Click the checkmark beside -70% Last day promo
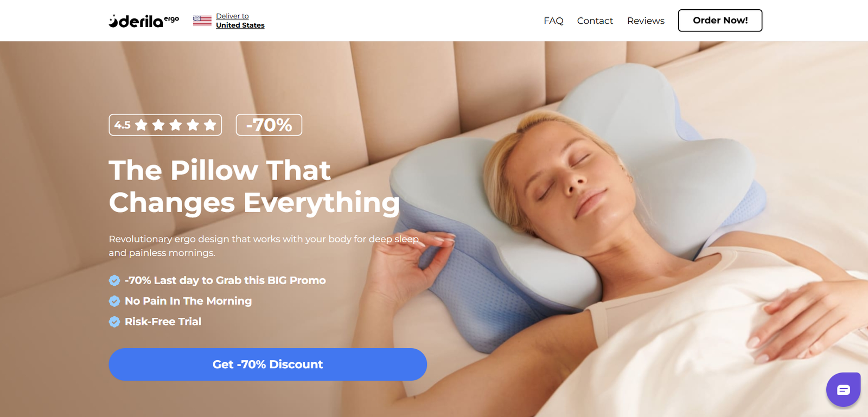This screenshot has height=417, width=868. [114, 280]
